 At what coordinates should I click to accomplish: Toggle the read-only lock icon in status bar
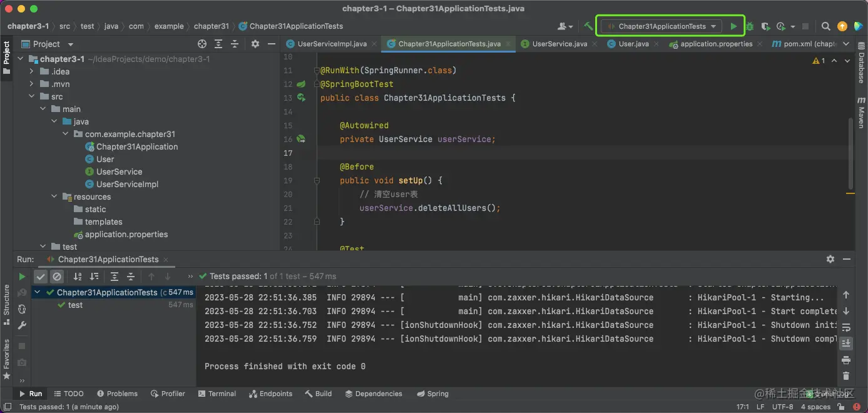[842, 407]
